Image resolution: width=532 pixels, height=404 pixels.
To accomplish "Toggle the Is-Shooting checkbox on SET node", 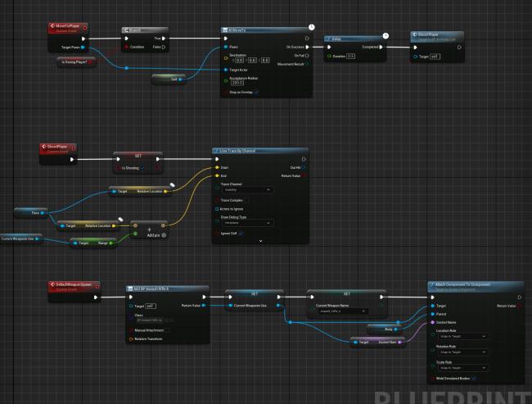I will click(142, 168).
